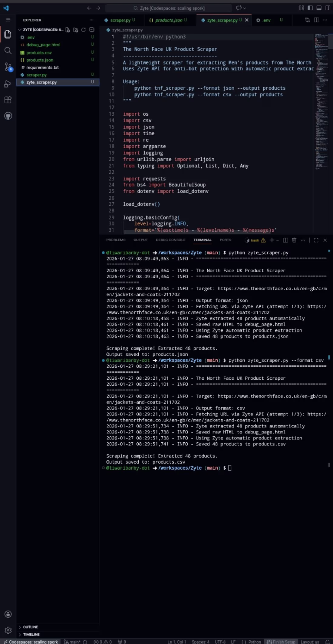Synchronize changes in status bar
This screenshot has height=644, width=333.
pyautogui.click(x=85, y=642)
